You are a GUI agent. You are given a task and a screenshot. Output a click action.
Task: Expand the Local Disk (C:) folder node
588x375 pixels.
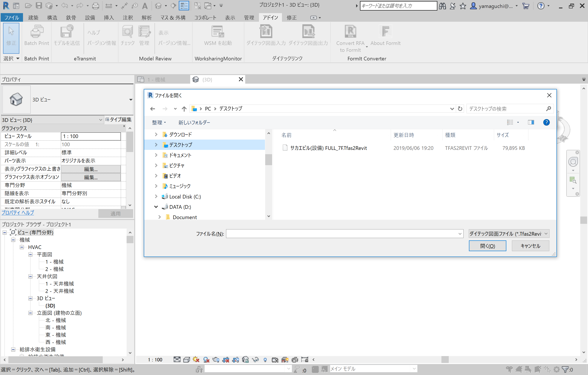coord(156,196)
